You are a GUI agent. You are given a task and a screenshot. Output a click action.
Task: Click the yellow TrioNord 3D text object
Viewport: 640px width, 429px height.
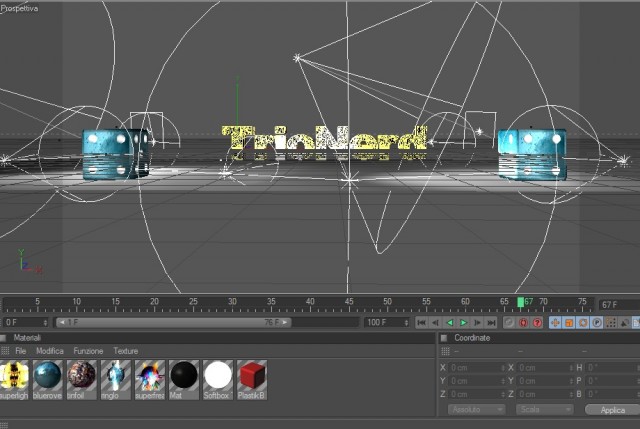tap(324, 139)
